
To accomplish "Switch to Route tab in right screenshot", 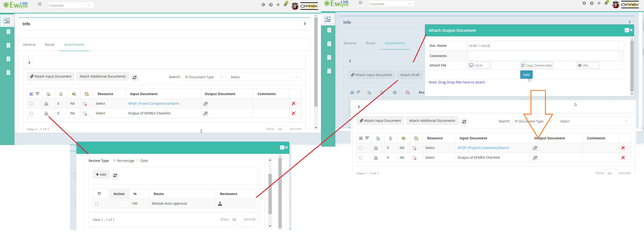I will click(x=371, y=43).
